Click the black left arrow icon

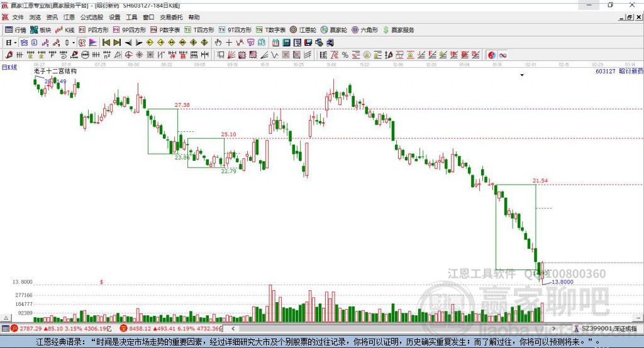[128, 43]
